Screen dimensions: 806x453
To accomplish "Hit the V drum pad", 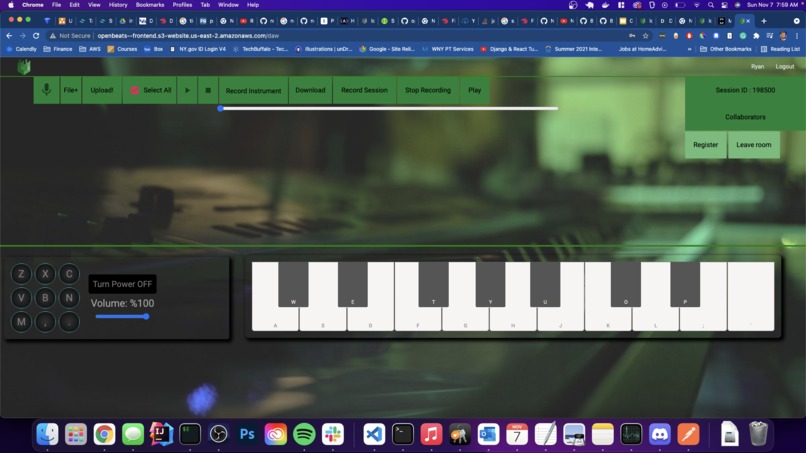I will pos(21,298).
